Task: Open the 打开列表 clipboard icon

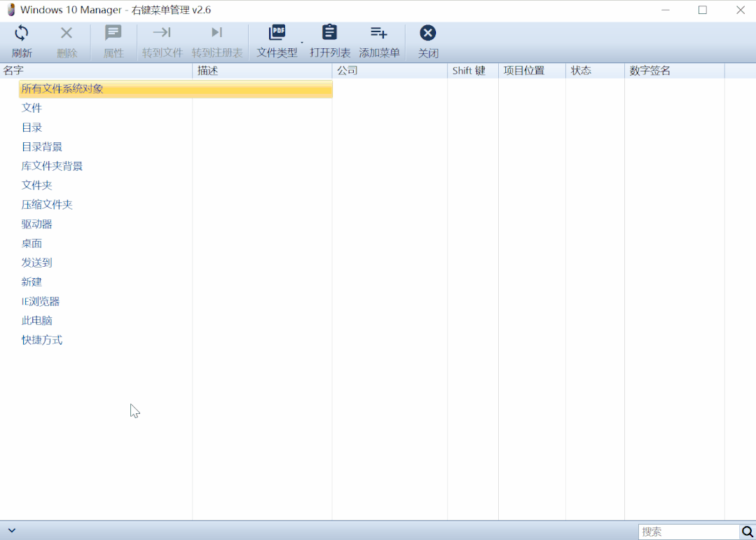Action: (330, 33)
